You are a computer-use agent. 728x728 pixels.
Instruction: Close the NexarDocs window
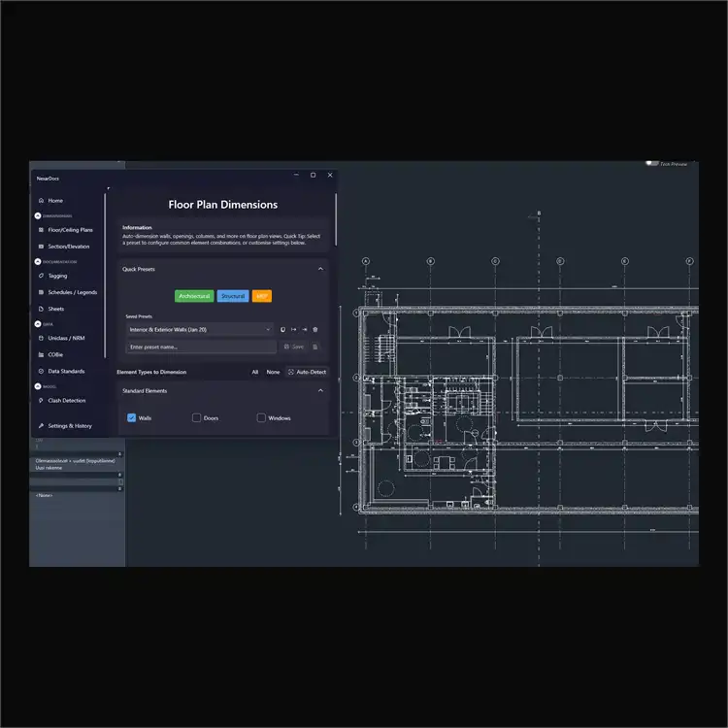[330, 175]
